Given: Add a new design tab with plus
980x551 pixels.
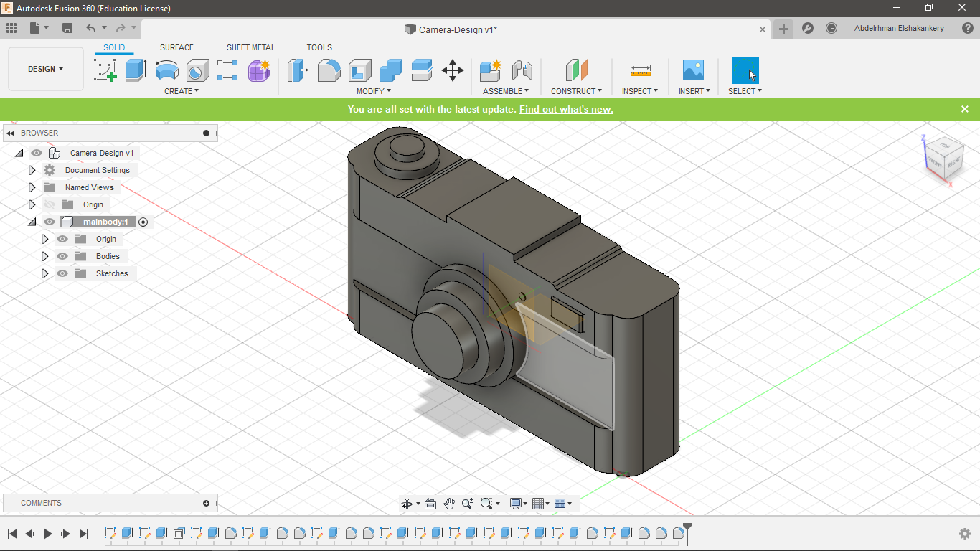Looking at the screenshot, I should pos(783,29).
